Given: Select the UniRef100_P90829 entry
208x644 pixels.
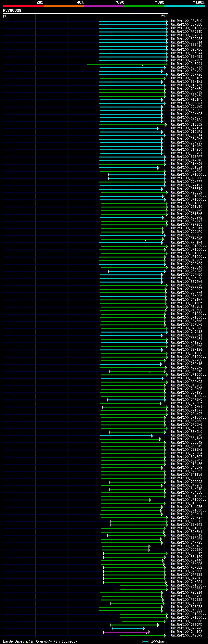Looking at the screenshot, I should [x=187, y=600].
